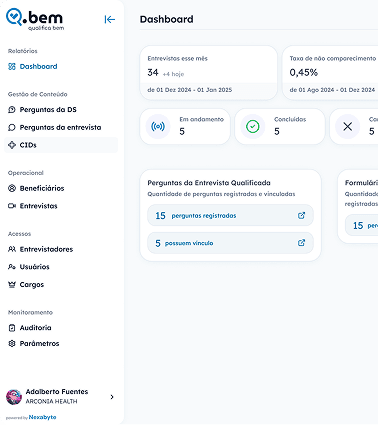Collapse the sidebar with the arrow icon
The width and height of the screenshot is (378, 425).
click(x=110, y=20)
